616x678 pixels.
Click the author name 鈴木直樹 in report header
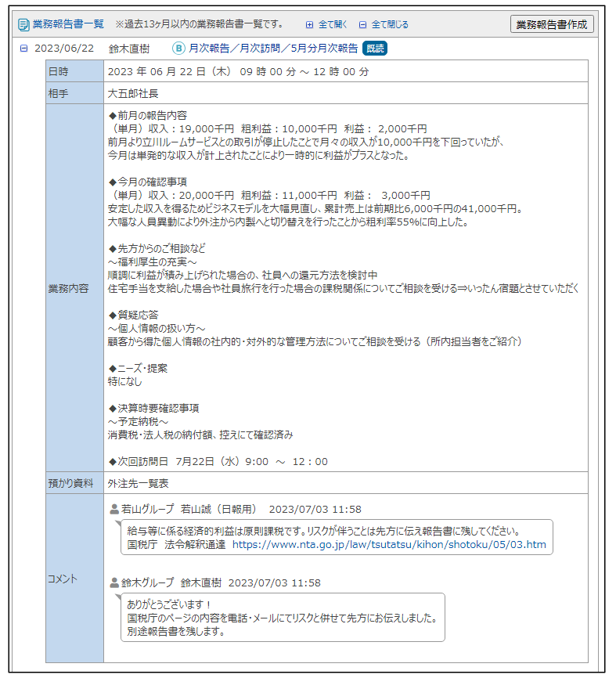pos(129,49)
